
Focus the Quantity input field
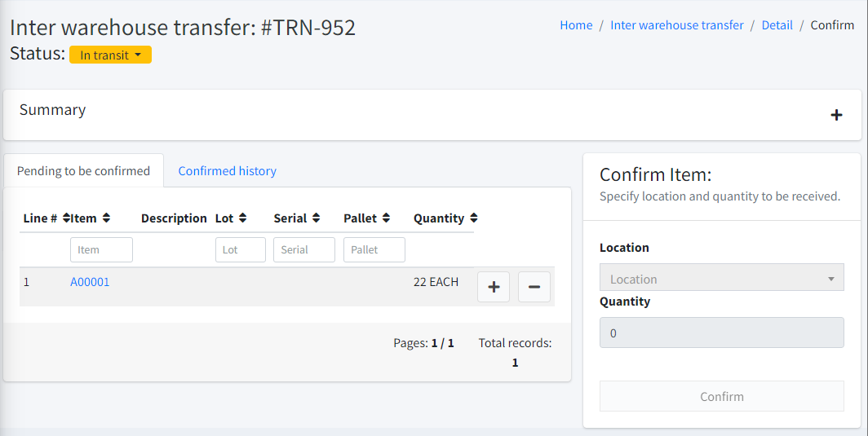[721, 333]
